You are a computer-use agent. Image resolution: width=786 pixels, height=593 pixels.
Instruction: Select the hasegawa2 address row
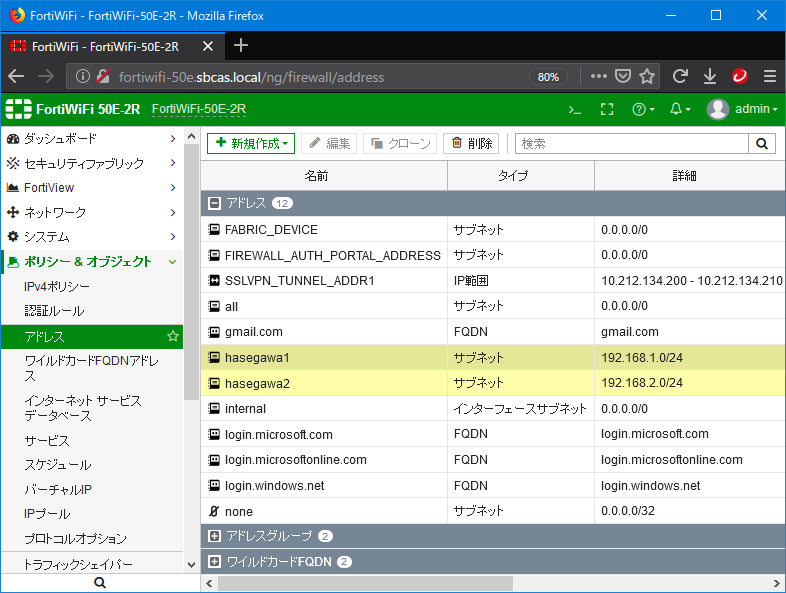tap(493, 383)
